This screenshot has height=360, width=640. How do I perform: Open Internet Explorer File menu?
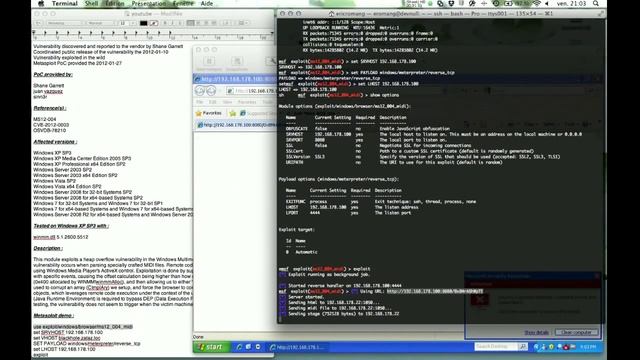pos(200,102)
